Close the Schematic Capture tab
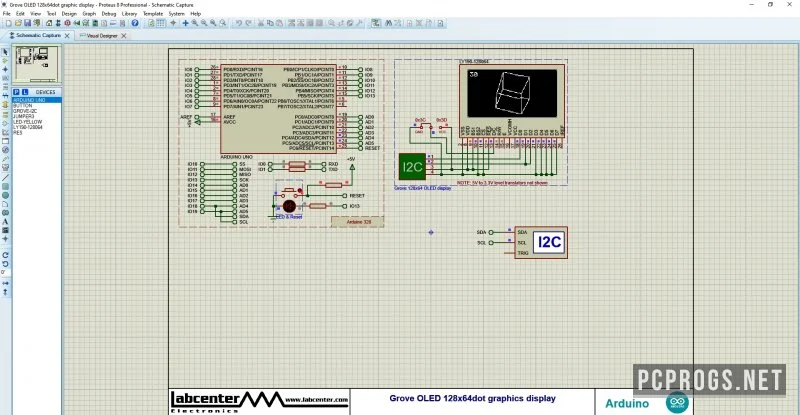Screen dimensions: 800x415 (67, 36)
